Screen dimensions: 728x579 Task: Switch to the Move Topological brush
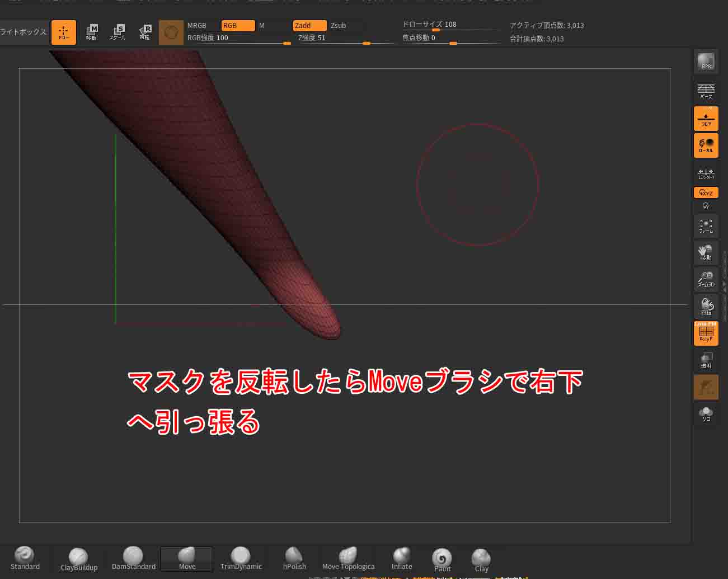tap(348, 558)
